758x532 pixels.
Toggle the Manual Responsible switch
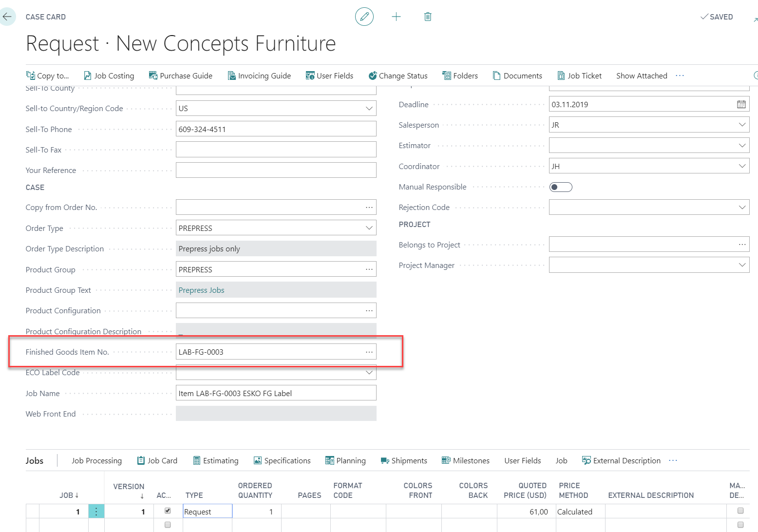tap(560, 187)
